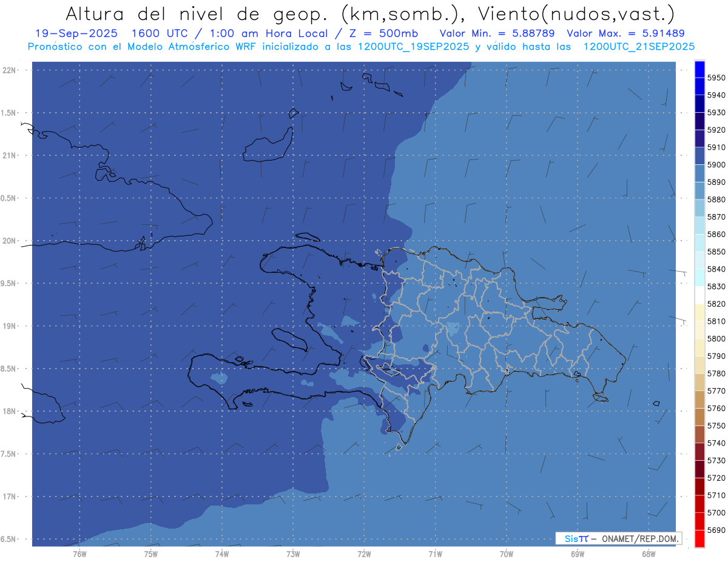Click the 5720 colorbar label
The width and height of the screenshot is (728, 562).
(716, 478)
